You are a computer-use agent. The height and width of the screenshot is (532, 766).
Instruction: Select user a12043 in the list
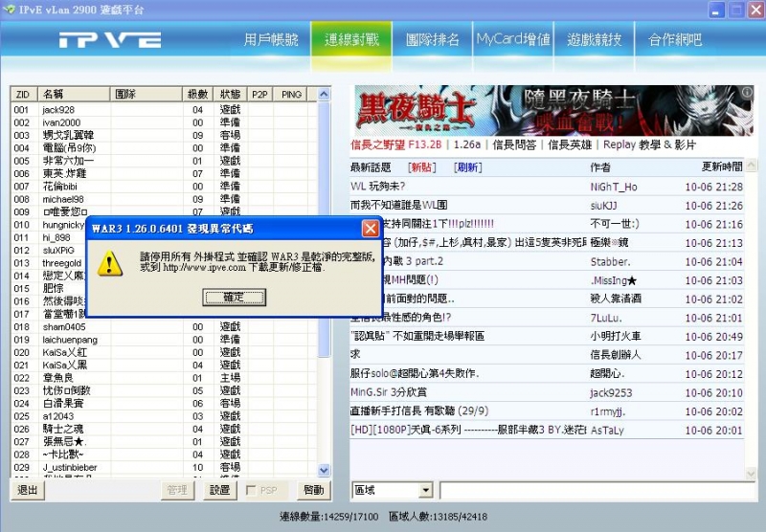57,416
